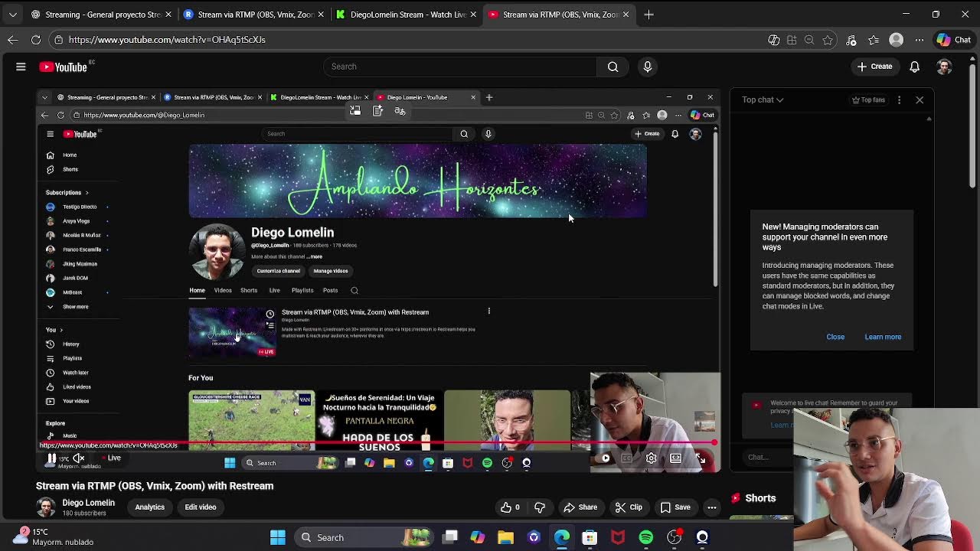Focus the YouTube search box
This screenshot has height=551, width=980.
(459, 67)
